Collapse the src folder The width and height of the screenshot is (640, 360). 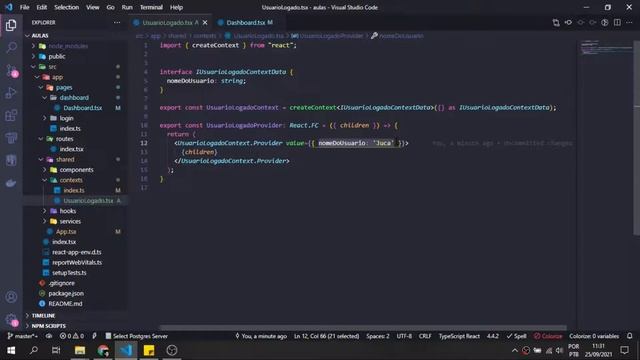(52, 67)
